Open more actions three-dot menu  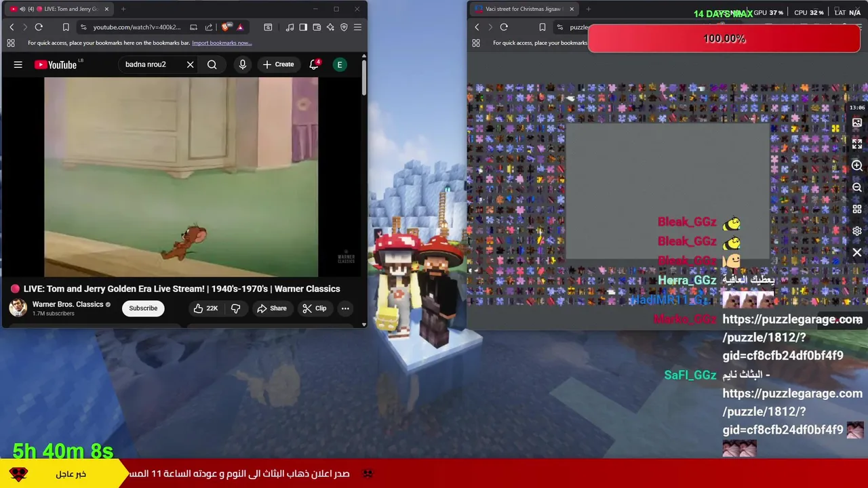(345, 308)
